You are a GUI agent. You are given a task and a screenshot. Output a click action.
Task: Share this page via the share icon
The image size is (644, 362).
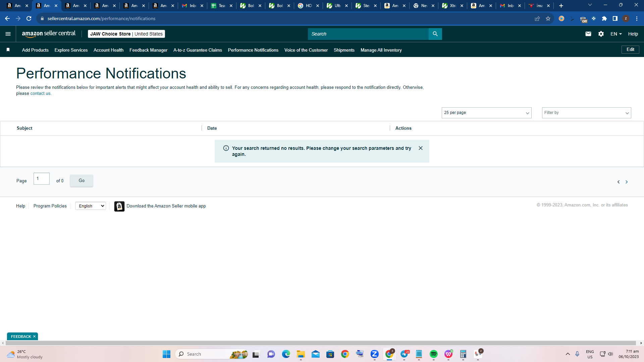click(x=537, y=18)
